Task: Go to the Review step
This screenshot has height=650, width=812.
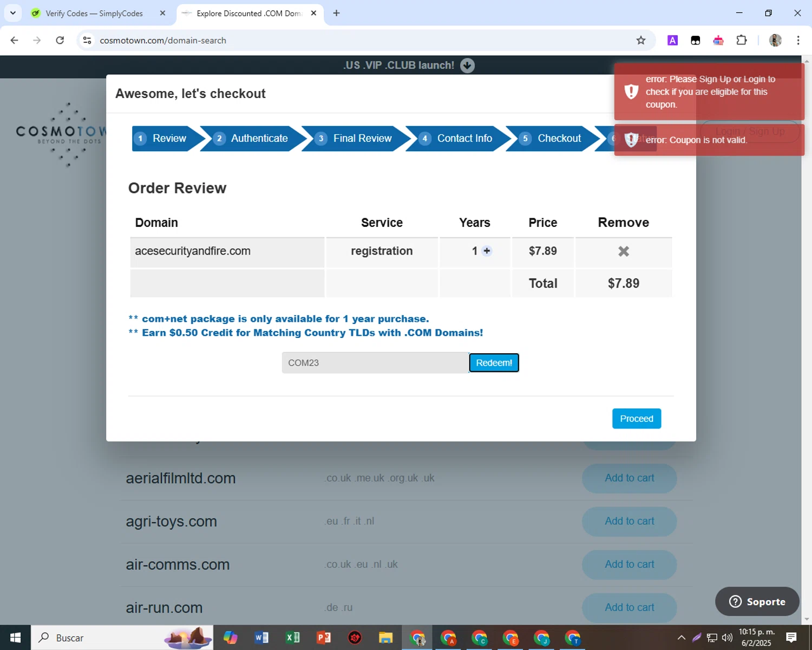Action: [169, 139]
